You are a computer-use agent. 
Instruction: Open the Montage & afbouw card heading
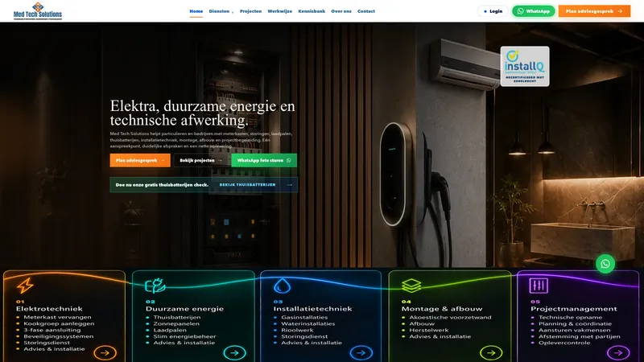pyautogui.click(x=442, y=309)
